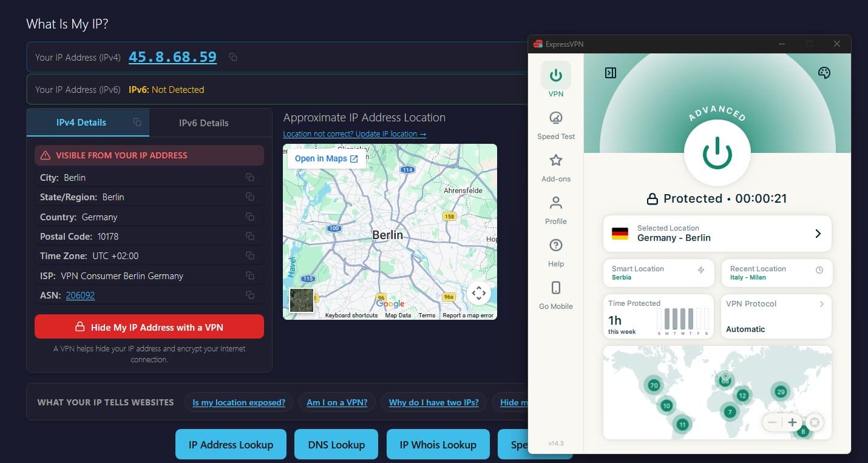
Task: Click 'Is my location exposed?' chip
Action: coord(239,402)
